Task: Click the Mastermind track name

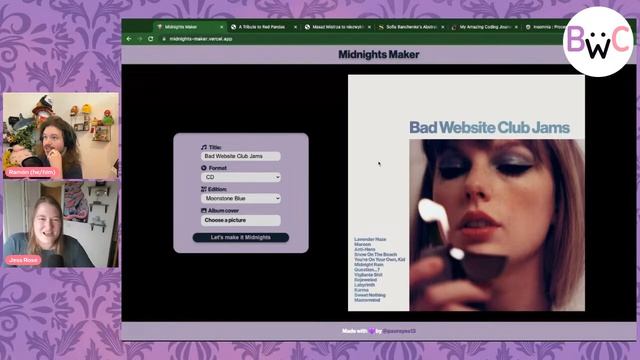Action: 367,300
